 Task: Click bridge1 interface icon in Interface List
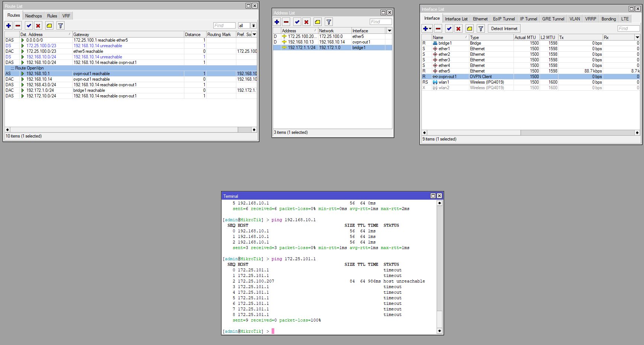pyautogui.click(x=435, y=43)
